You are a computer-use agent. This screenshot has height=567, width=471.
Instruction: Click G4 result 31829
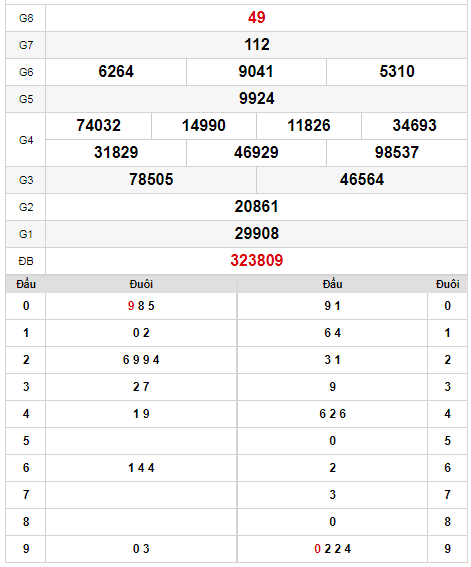[116, 152]
